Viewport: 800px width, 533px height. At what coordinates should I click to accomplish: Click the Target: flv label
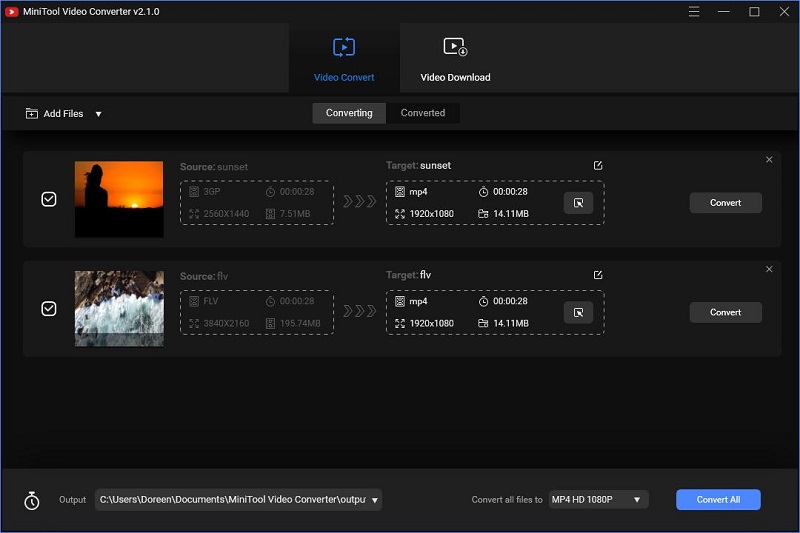409,275
